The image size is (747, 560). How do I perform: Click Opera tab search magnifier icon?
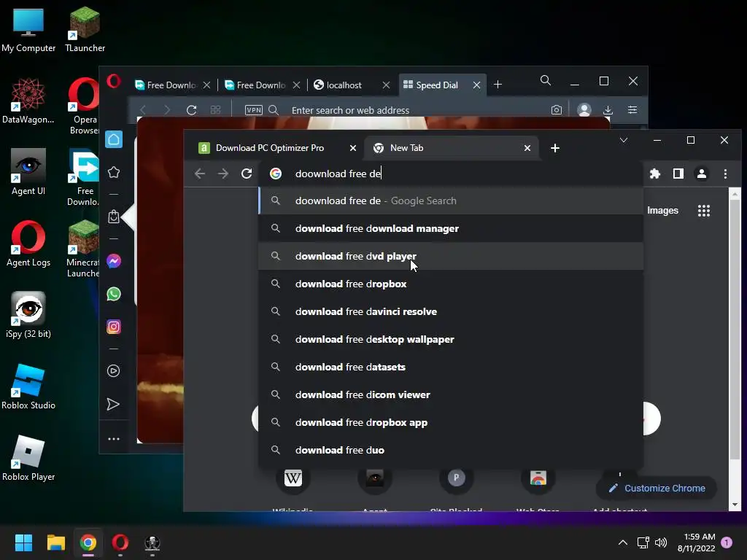tap(546, 80)
